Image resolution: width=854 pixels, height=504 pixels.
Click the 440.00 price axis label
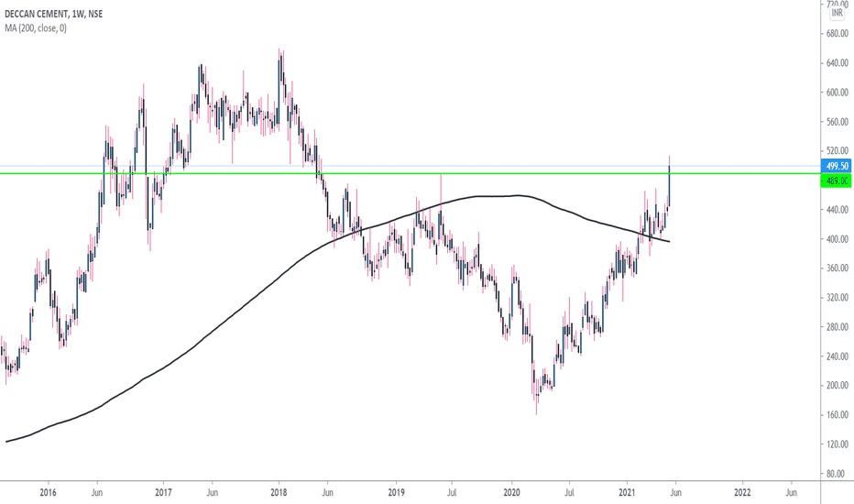click(838, 210)
